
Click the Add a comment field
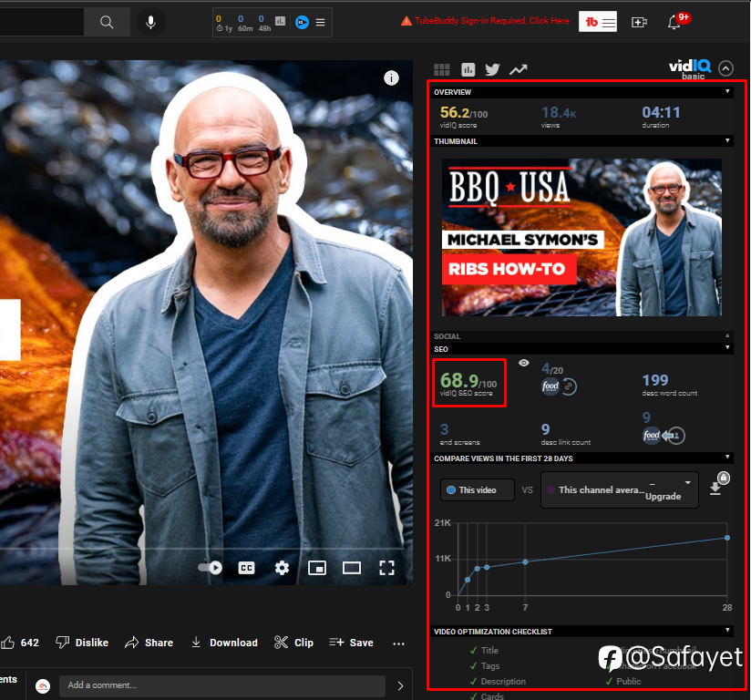pos(222,685)
